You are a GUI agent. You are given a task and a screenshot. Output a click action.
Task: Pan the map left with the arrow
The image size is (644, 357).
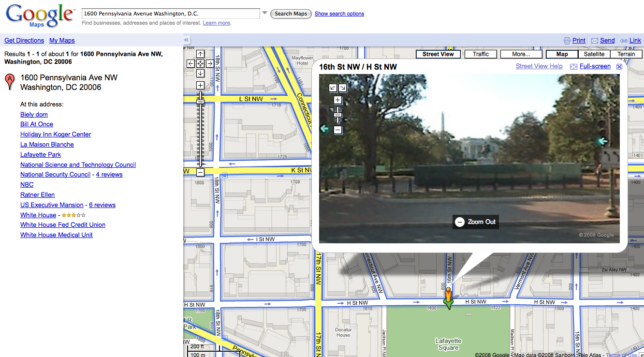click(x=190, y=63)
